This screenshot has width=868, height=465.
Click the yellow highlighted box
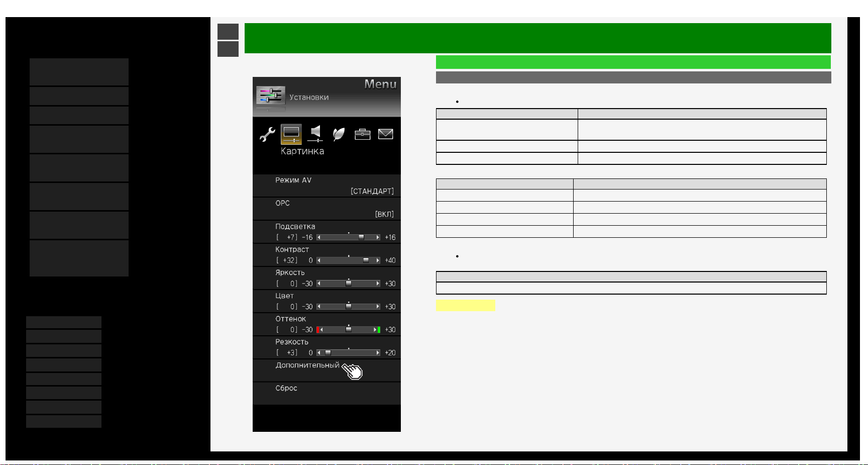466,306
